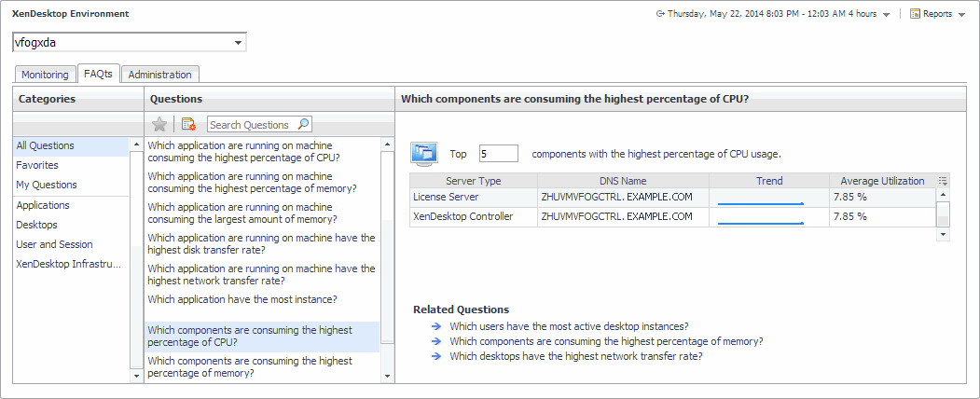Select the XenDesktop Infrastructure category
The height and width of the screenshot is (399, 980).
(x=69, y=264)
